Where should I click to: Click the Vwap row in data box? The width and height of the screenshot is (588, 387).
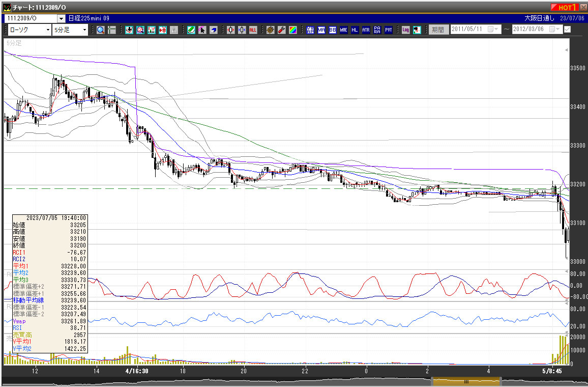pyautogui.click(x=49, y=321)
